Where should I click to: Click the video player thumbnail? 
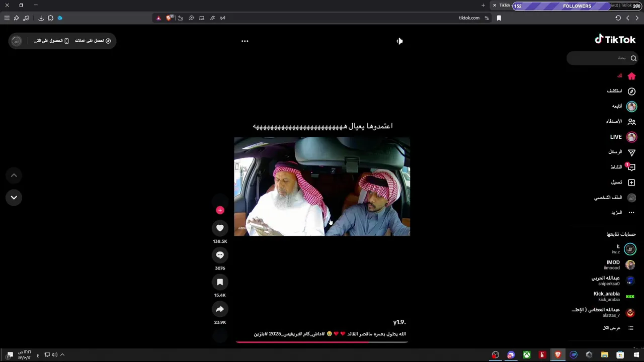coord(322,187)
